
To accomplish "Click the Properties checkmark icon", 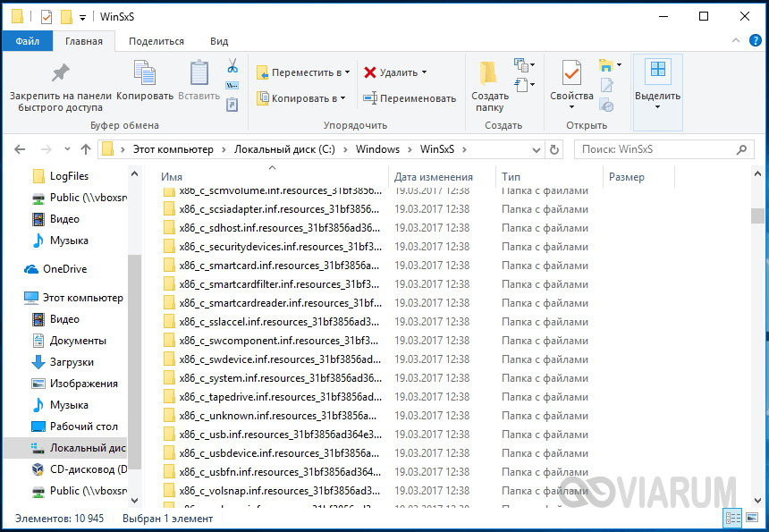I will [x=571, y=73].
